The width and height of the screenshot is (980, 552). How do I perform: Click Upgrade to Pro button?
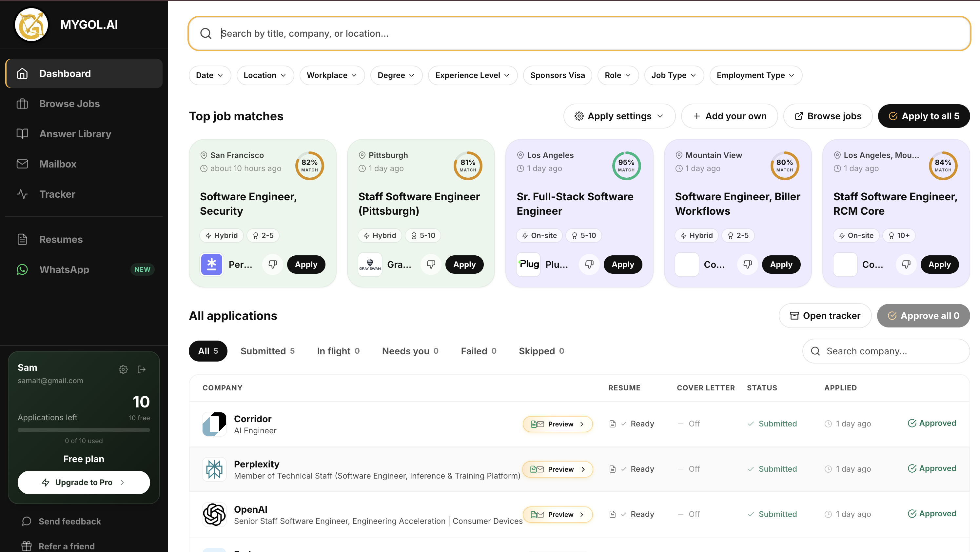pyautogui.click(x=84, y=483)
